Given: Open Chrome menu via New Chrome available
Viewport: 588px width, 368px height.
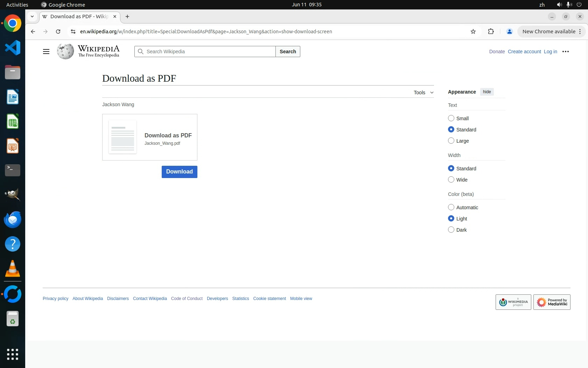Looking at the screenshot, I should [551, 32].
